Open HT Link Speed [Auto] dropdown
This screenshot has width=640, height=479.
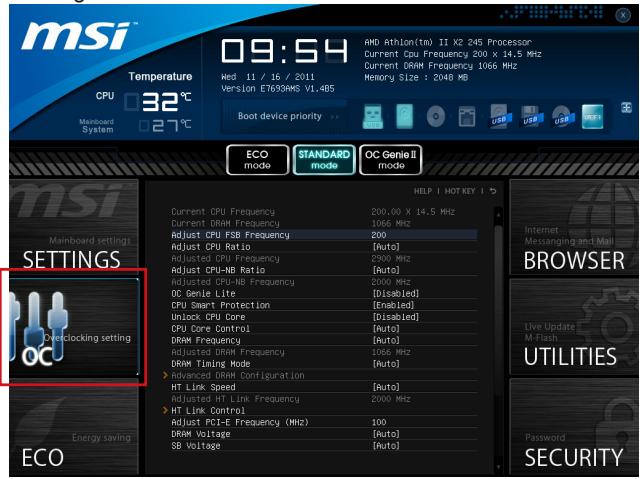pyautogui.click(x=386, y=387)
